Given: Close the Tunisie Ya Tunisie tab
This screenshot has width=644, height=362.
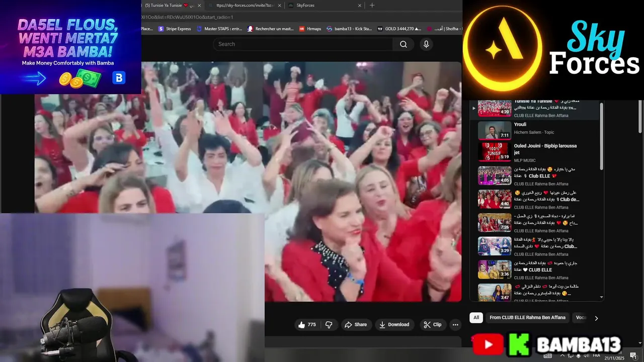Looking at the screenshot, I should [x=200, y=6].
